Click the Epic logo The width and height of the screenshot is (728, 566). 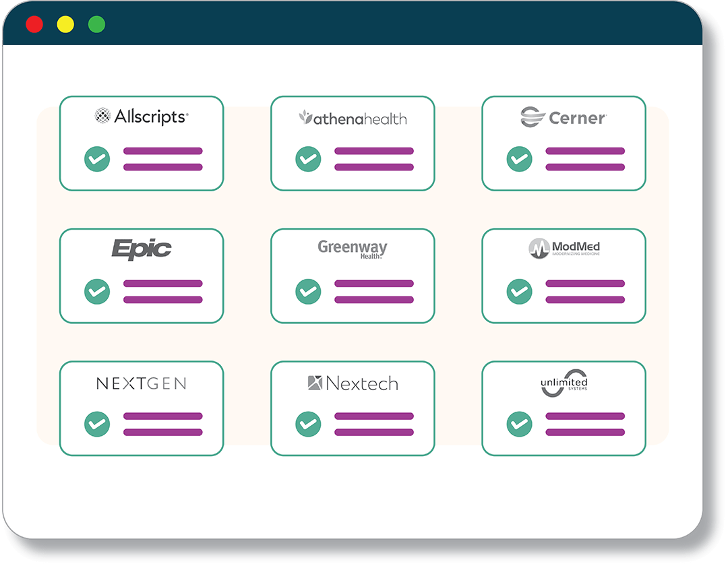coord(142,249)
